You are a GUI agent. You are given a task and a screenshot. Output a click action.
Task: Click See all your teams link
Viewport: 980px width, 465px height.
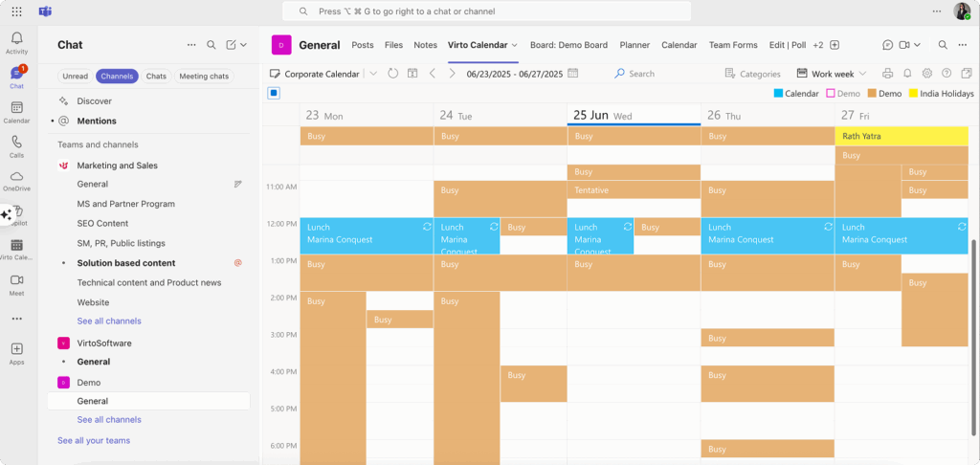(94, 440)
